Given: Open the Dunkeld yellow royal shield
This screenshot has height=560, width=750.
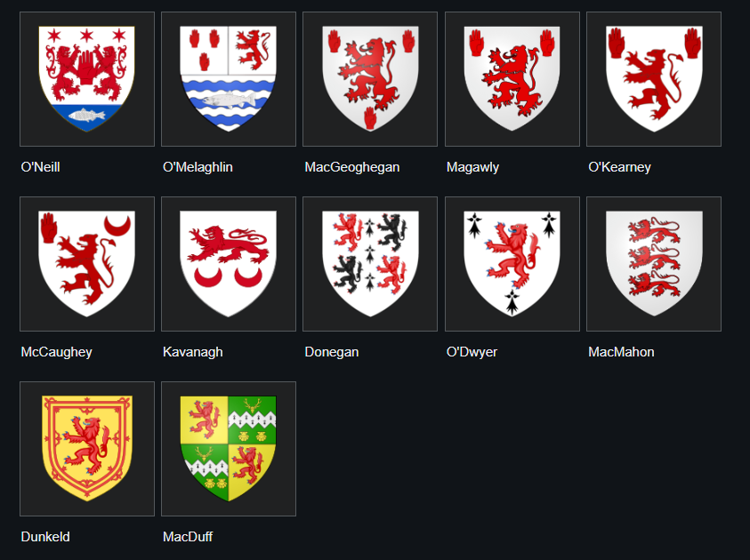Looking at the screenshot, I should pos(86,449).
